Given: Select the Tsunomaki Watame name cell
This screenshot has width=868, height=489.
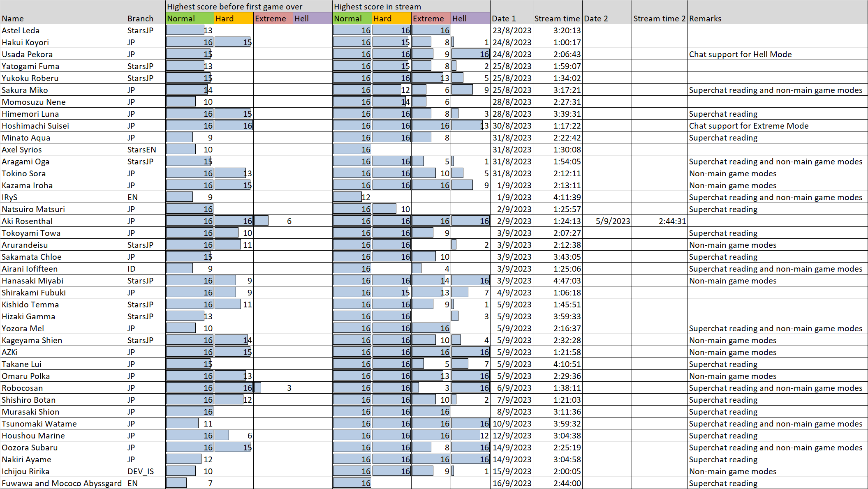Looking at the screenshot, I should pos(63,424).
